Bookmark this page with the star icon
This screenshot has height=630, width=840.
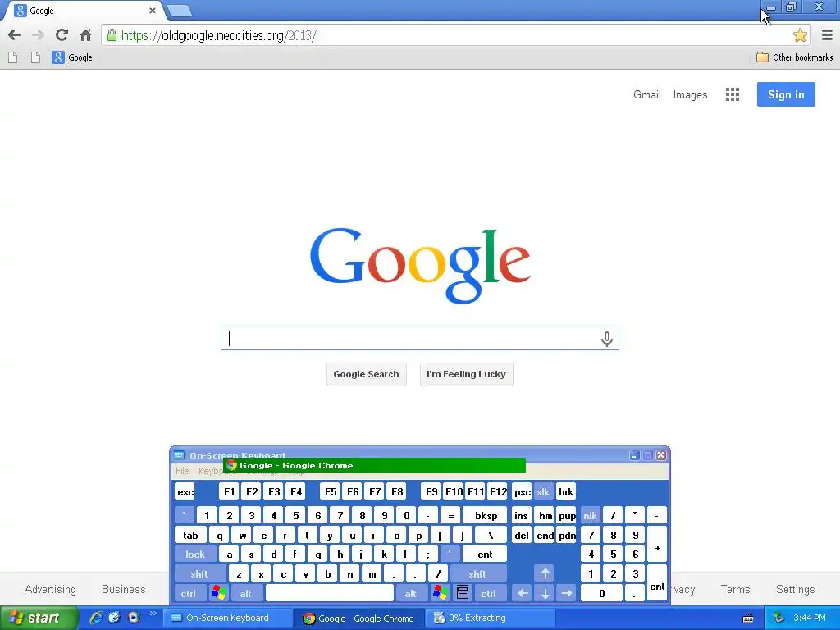point(800,35)
